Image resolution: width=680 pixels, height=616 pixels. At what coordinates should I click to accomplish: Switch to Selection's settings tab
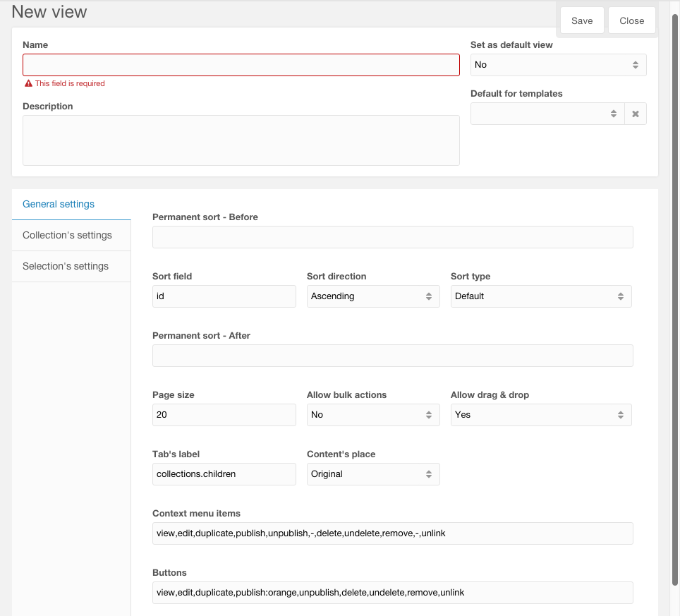tap(66, 266)
